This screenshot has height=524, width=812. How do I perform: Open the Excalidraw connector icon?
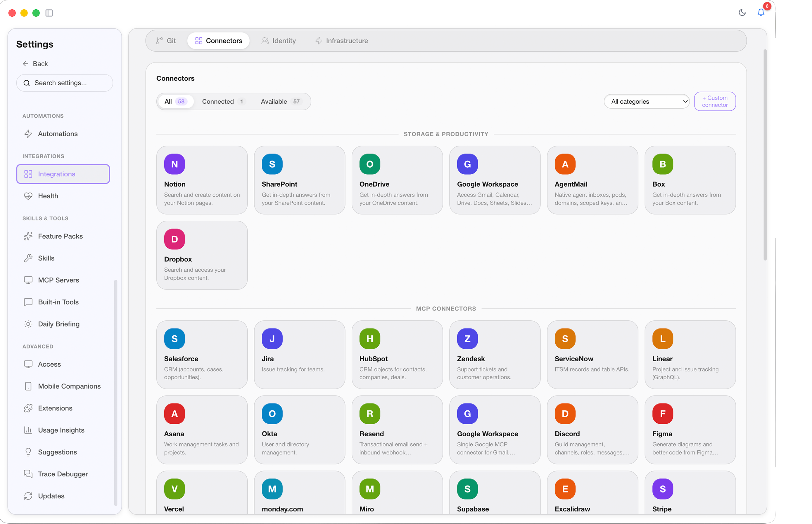click(565, 489)
